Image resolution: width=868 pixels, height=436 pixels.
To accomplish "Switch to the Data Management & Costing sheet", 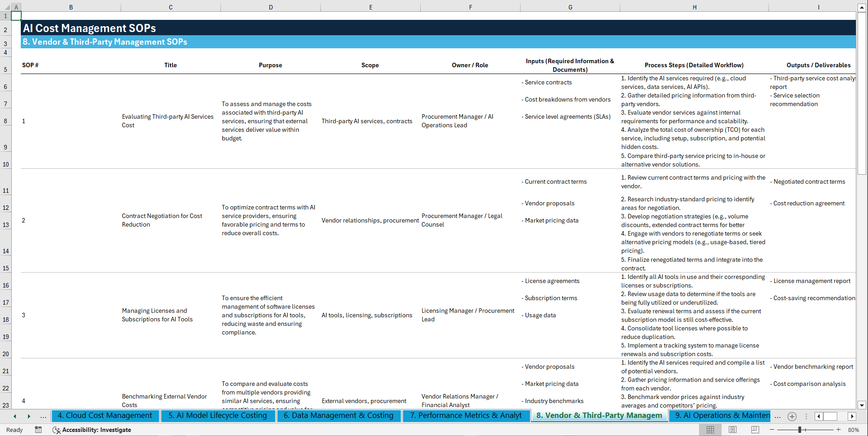I will pyautogui.click(x=339, y=415).
